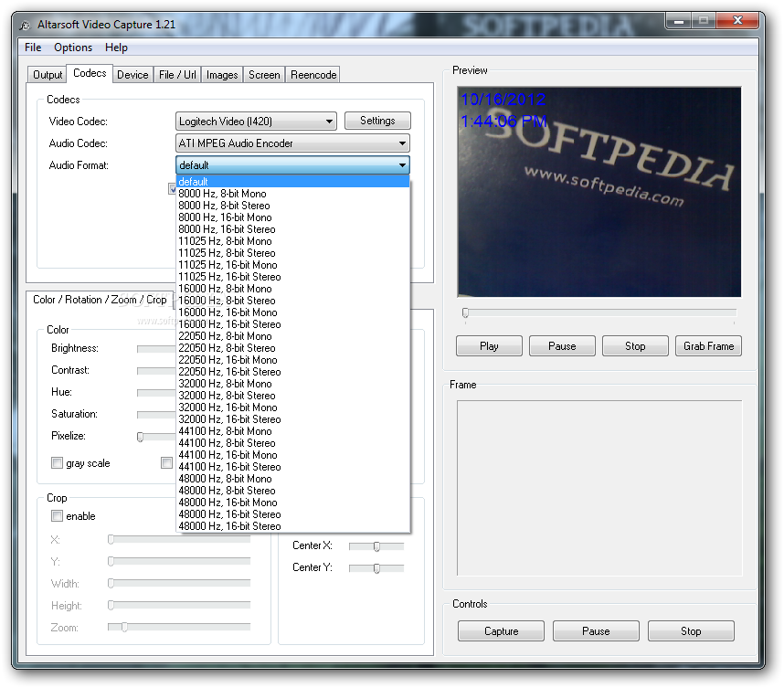Image resolution: width=784 pixels, height=688 pixels.
Task: Choose '44100 Hz, 8-bit Stereo' format
Action: point(292,443)
